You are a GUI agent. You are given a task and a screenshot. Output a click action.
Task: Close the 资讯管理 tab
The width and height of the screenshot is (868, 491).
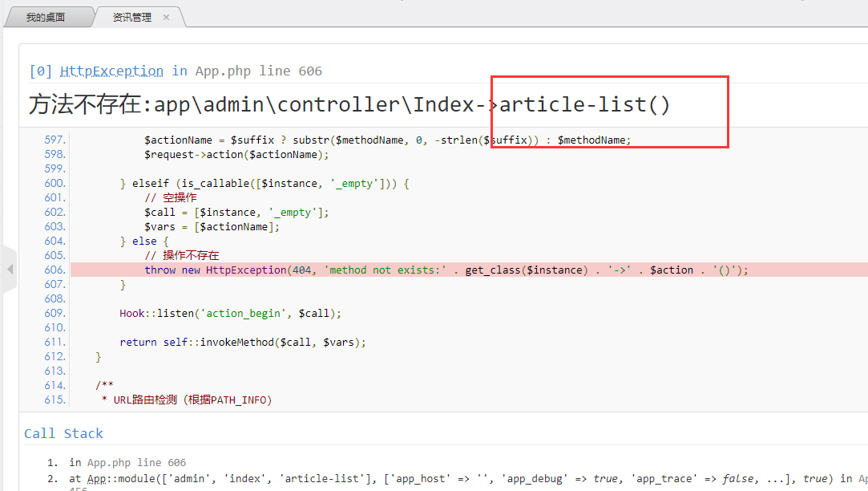pyautogui.click(x=166, y=17)
